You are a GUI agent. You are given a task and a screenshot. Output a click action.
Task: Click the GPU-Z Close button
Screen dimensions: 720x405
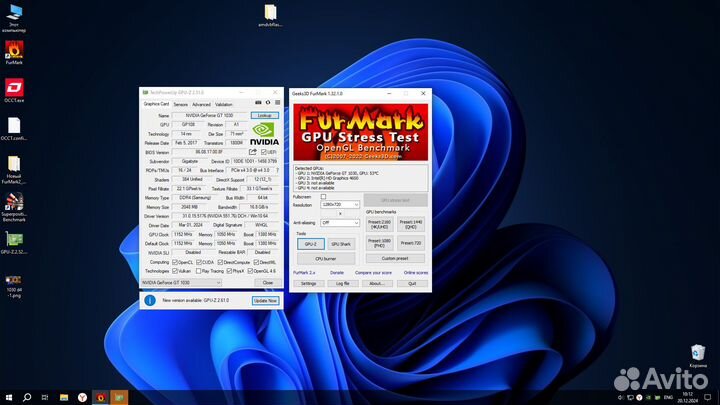(x=268, y=283)
